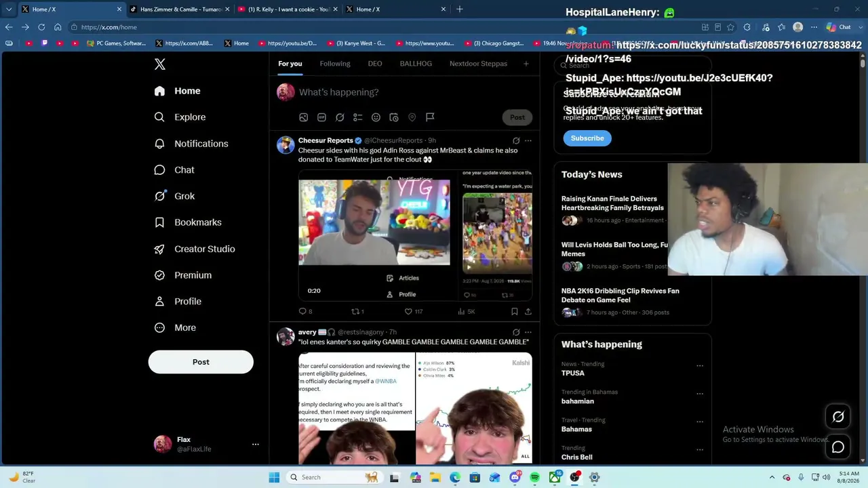
Task: Tag location on the post
Action: (412, 117)
